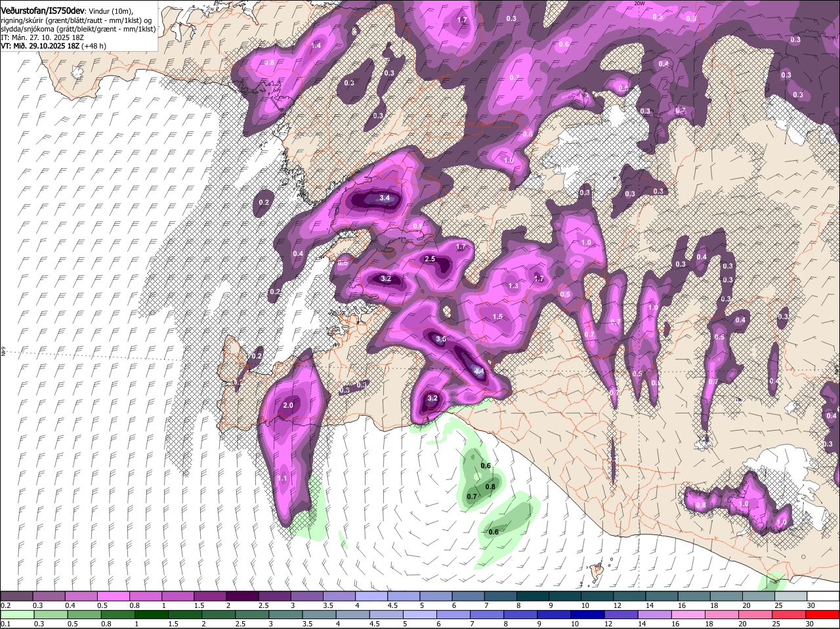Click the 3.6 snowfall value on the map
Screen dimensions: 840x629
pos(440,339)
